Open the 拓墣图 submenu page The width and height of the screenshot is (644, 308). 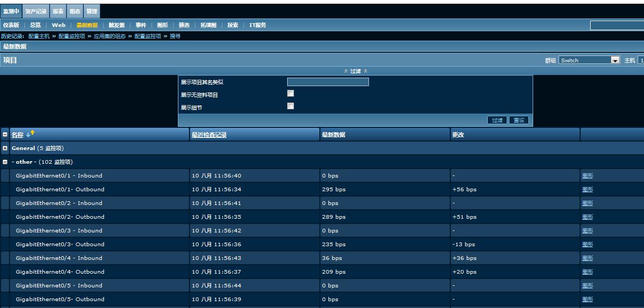click(209, 25)
